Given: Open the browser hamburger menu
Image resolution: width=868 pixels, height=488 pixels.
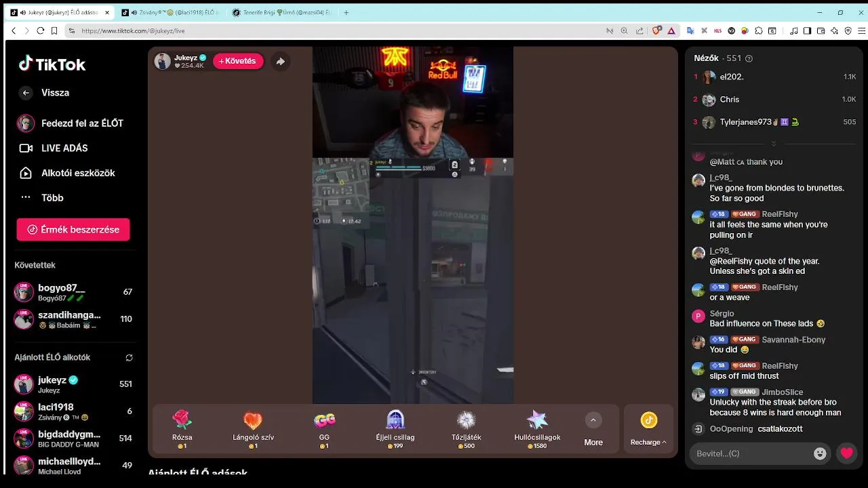Looking at the screenshot, I should [x=861, y=30].
